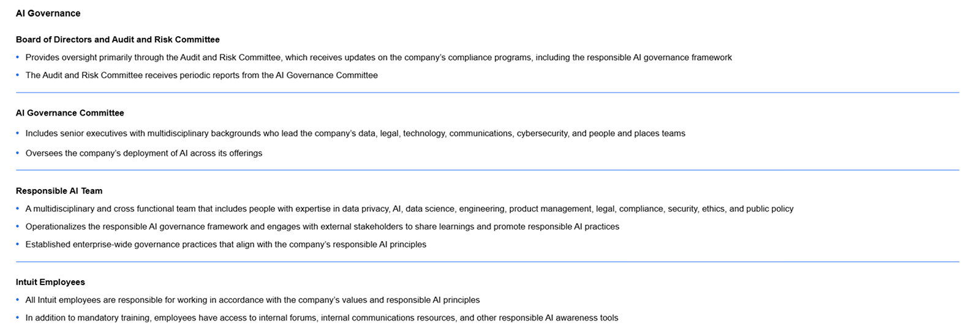The image size is (980, 331).
Task: Click the bullet about mandatory training
Action: tap(322, 318)
